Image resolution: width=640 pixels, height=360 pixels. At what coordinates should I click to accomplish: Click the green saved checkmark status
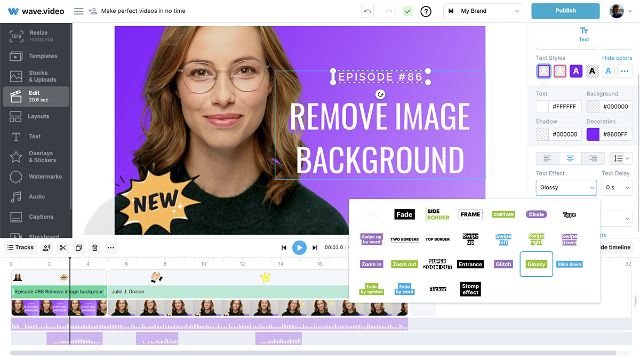click(x=407, y=11)
